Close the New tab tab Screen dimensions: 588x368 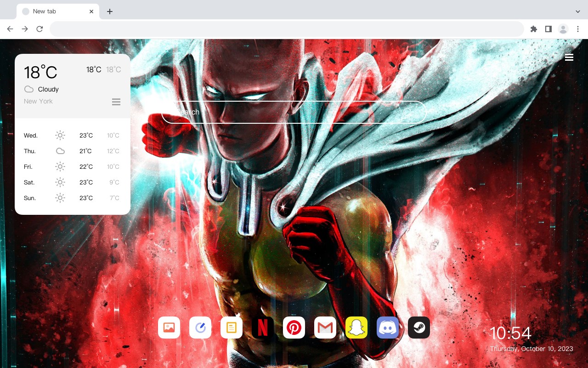pyautogui.click(x=92, y=11)
